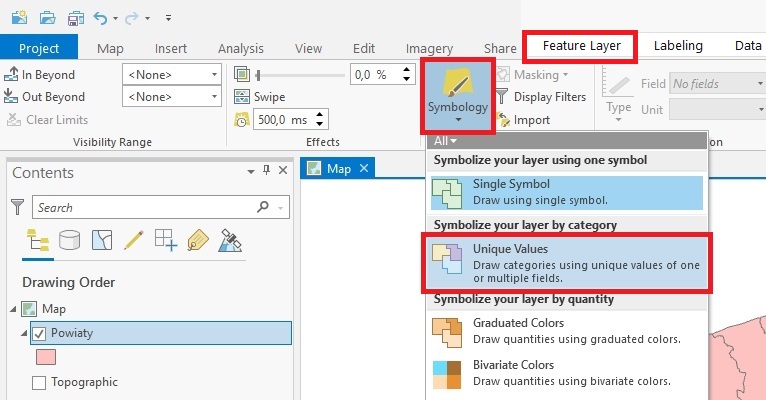Collapse the Map tree node
Viewport: 766px width, 400px height.
tap(11, 309)
